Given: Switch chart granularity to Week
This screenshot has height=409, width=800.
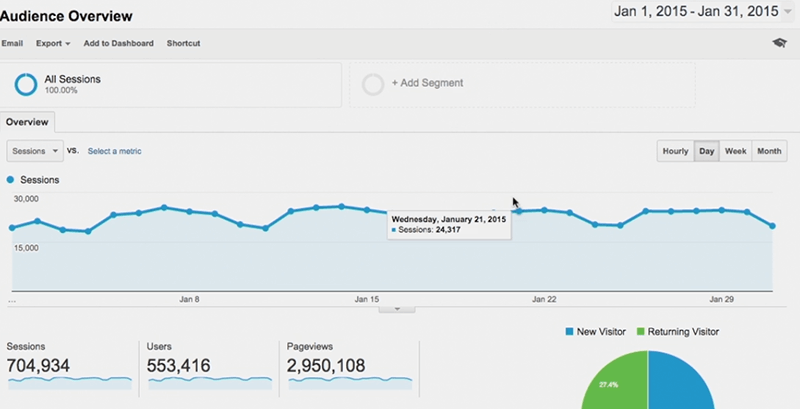Looking at the screenshot, I should tap(736, 151).
